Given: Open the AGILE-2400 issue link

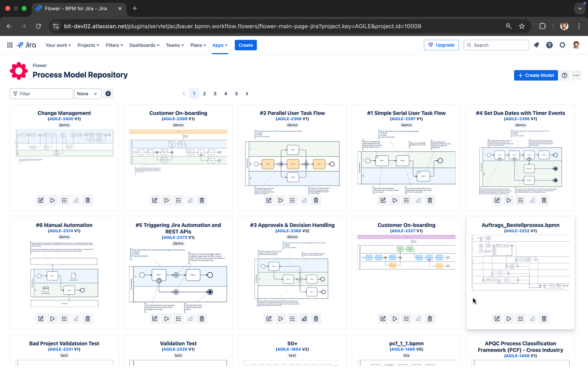Looking at the screenshot, I should click(61, 119).
